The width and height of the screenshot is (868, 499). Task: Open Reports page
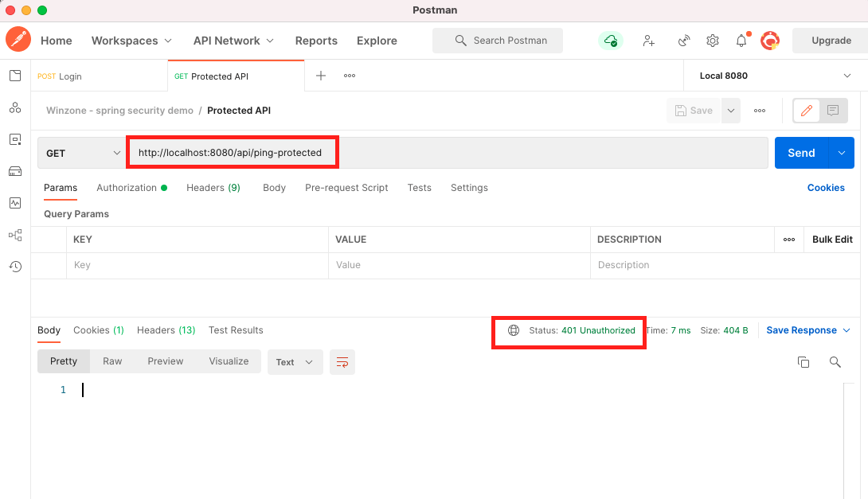coord(316,41)
